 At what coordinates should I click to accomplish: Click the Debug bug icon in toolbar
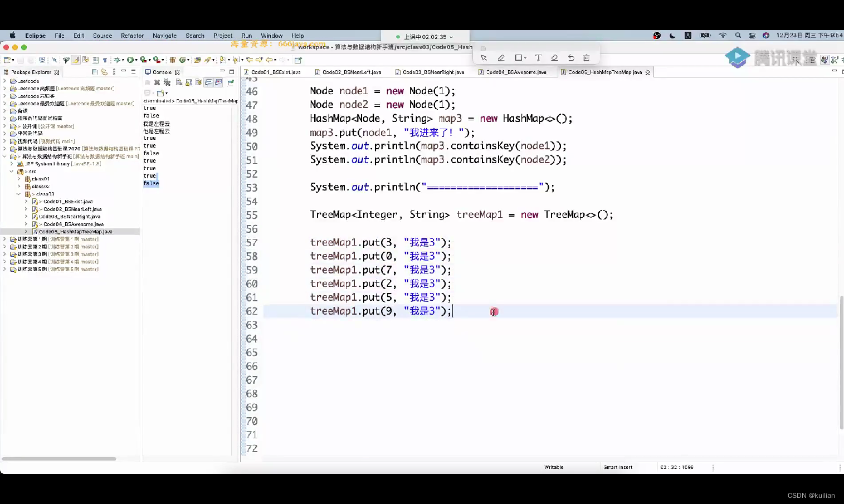[x=117, y=60]
